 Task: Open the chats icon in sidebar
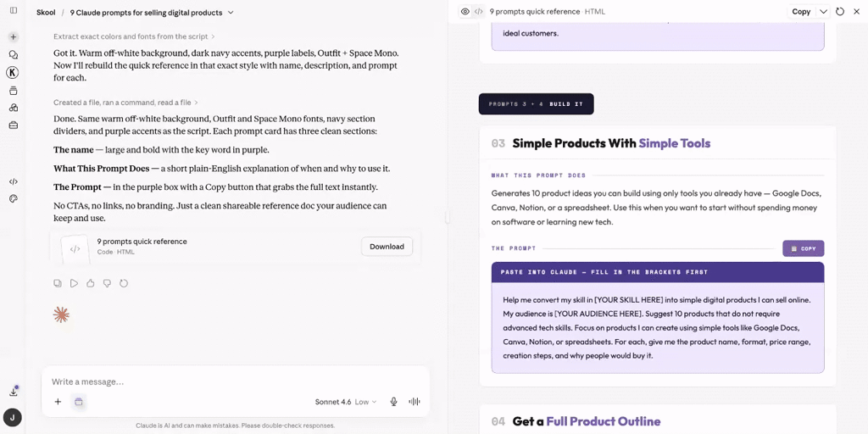[14, 55]
